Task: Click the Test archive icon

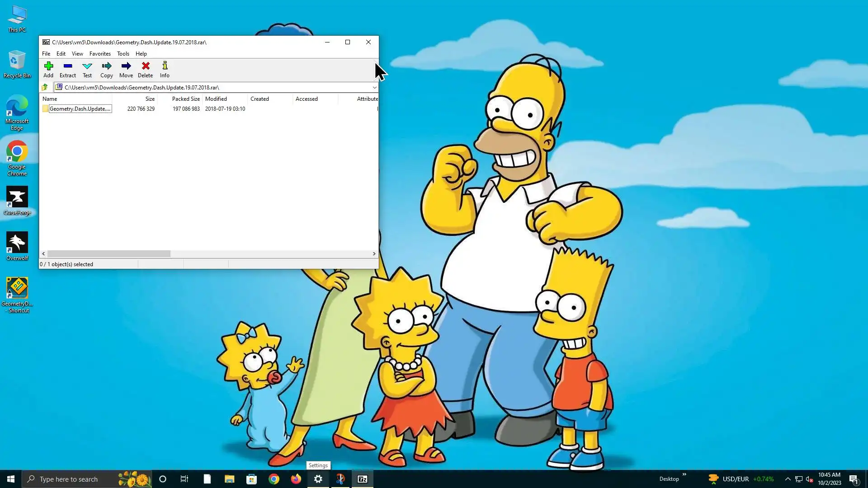Action: [87, 70]
